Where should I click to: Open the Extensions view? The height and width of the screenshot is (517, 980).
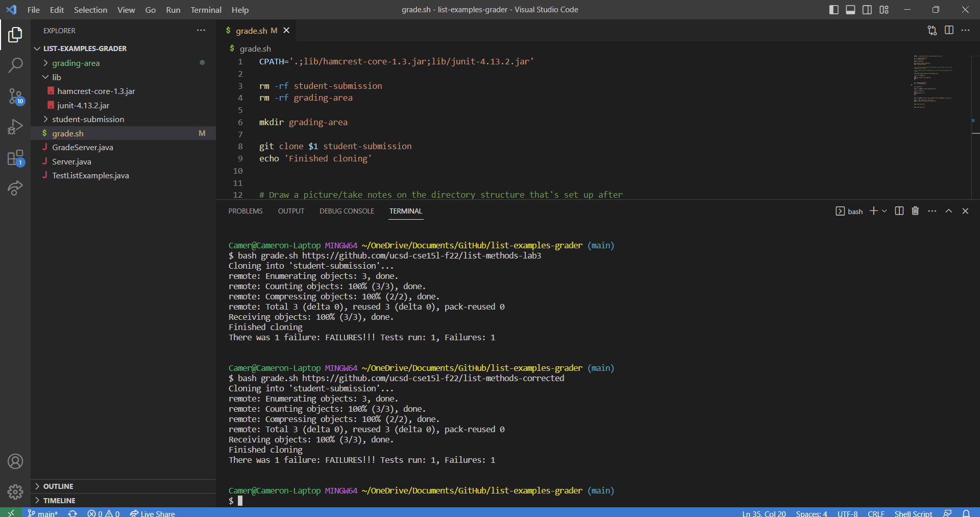coord(15,158)
